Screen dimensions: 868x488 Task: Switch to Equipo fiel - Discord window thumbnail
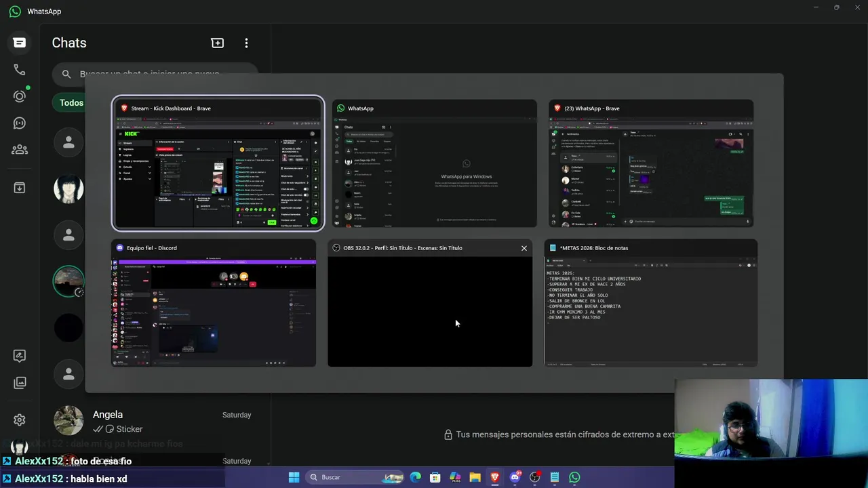214,303
